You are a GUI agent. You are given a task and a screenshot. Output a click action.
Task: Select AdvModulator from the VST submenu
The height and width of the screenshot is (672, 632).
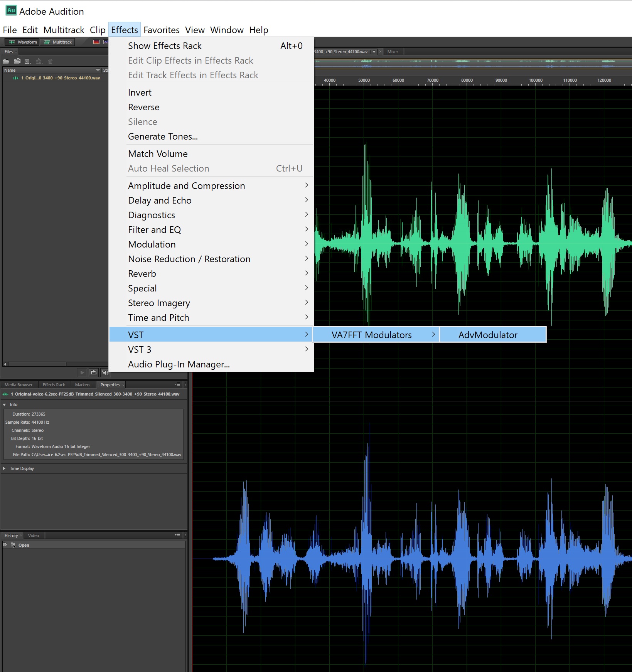(x=488, y=335)
